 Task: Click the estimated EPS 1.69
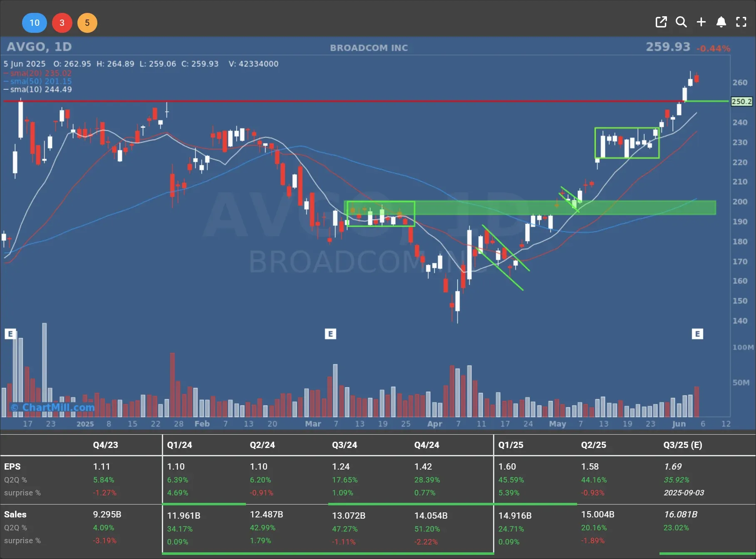click(x=673, y=467)
